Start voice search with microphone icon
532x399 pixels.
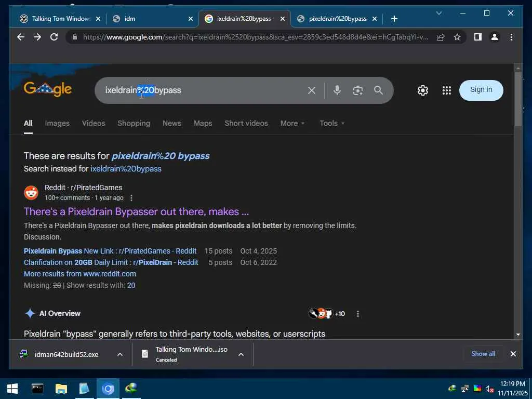(337, 90)
